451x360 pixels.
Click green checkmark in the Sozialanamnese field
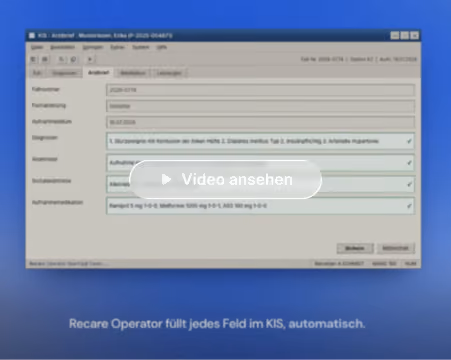click(x=409, y=184)
